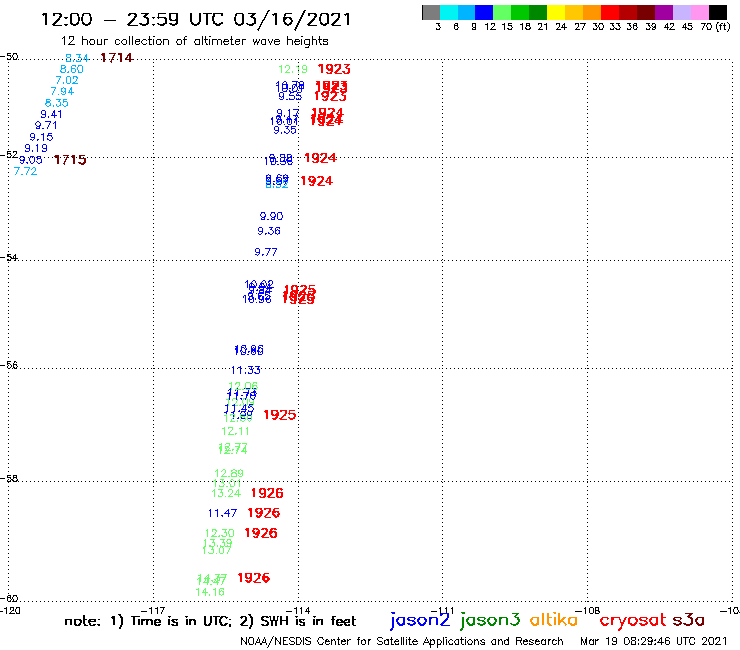Click the wave height value 9.71
The width and height of the screenshot is (740, 650).
46,126
